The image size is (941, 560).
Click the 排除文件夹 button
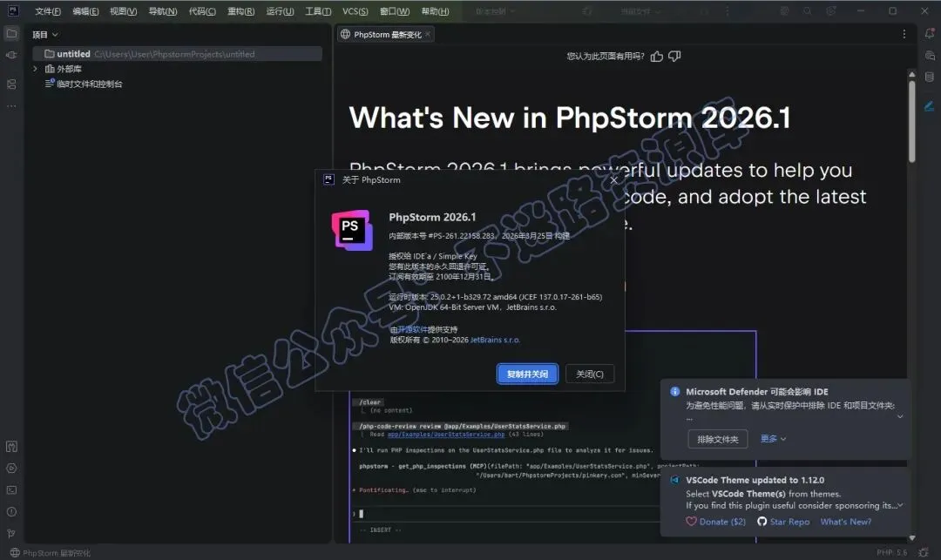718,440
